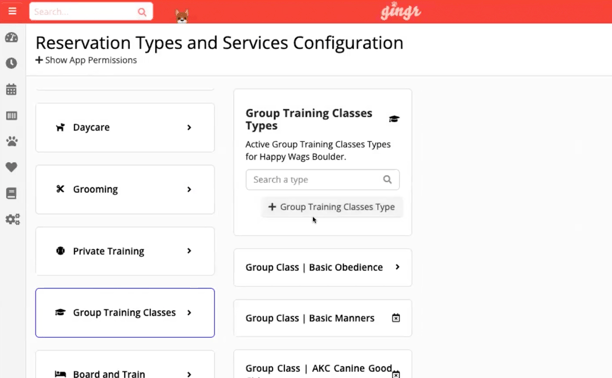612x378 pixels.
Task: Expand Show App Permissions
Action: click(x=86, y=60)
